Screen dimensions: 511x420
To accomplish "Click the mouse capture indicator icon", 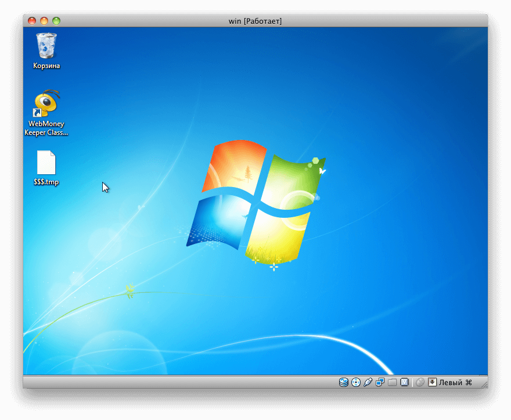I will point(420,382).
